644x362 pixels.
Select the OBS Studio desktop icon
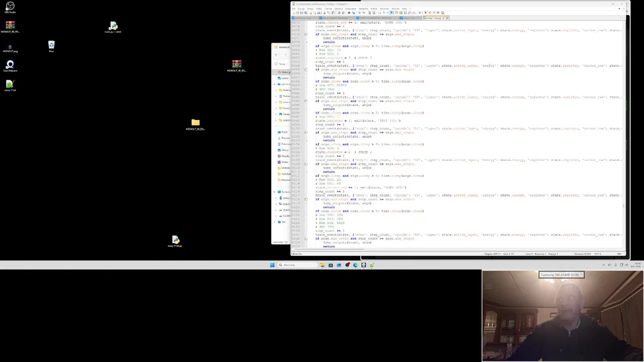pos(10,8)
